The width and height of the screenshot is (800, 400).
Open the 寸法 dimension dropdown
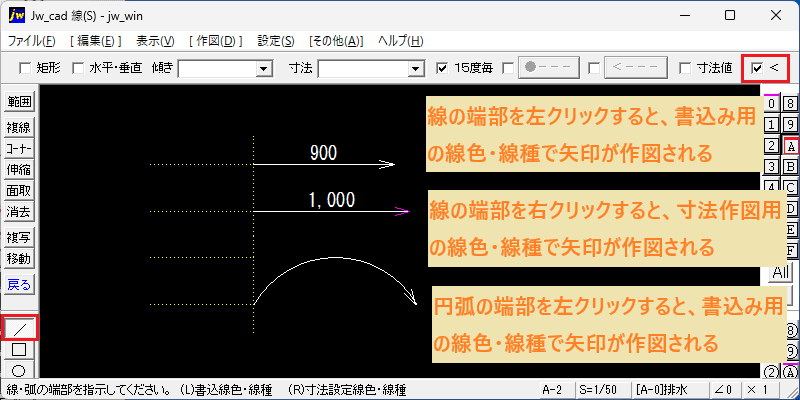tap(416, 68)
